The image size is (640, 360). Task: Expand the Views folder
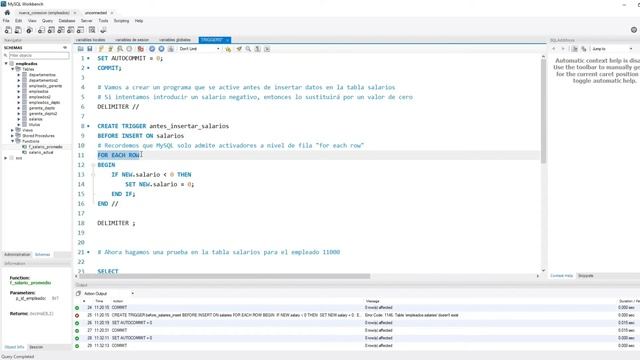13,130
